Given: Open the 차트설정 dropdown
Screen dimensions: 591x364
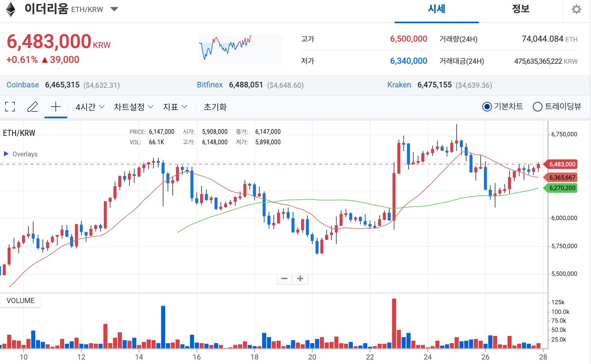Looking at the screenshot, I should (133, 106).
